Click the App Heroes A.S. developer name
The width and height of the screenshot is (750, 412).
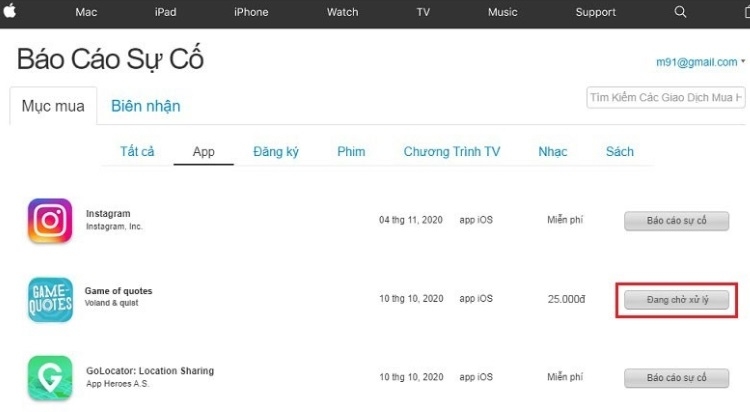point(118,384)
